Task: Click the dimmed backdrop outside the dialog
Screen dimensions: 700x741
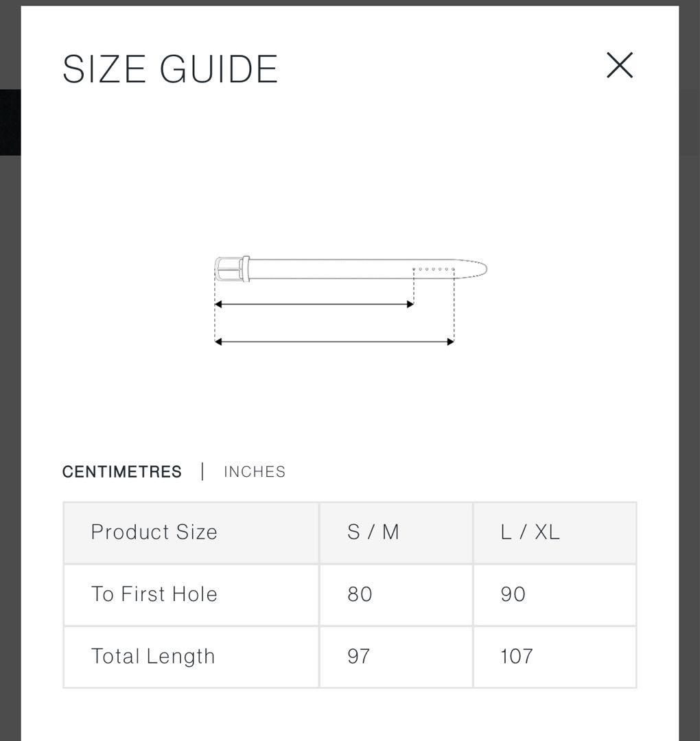Action: 689,412
